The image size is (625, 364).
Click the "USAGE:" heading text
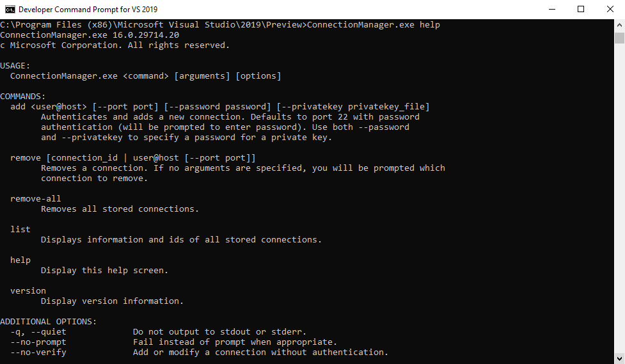[15, 66]
